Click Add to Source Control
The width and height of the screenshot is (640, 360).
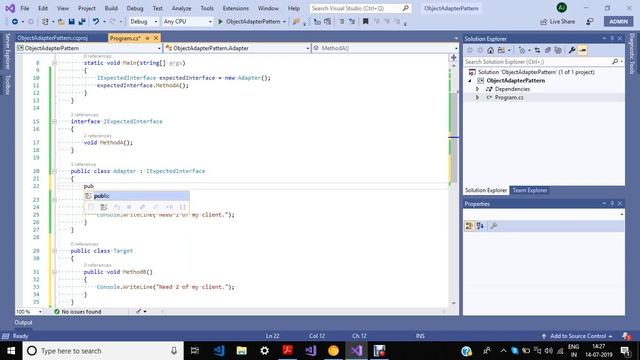(x=578, y=336)
